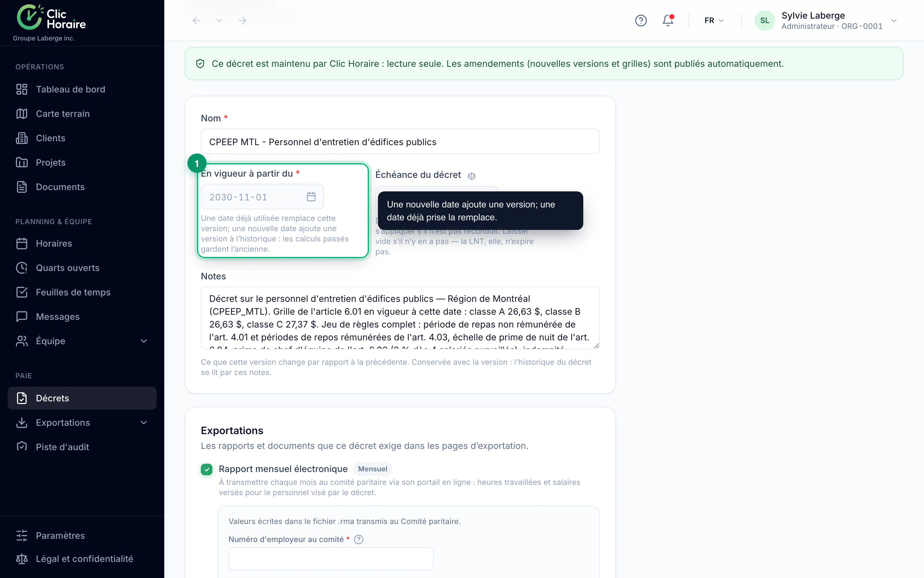Open the help question mark icon
The image size is (924, 578).
641,20
